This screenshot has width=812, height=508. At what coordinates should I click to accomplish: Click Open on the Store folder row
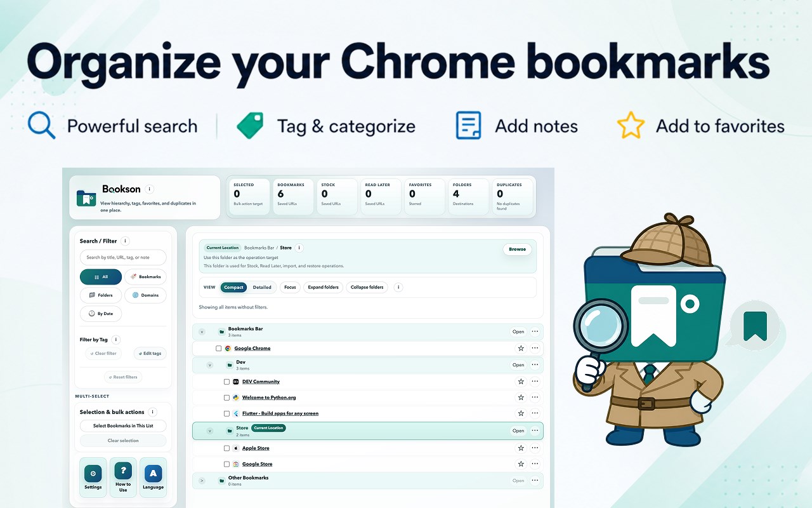[x=518, y=431]
